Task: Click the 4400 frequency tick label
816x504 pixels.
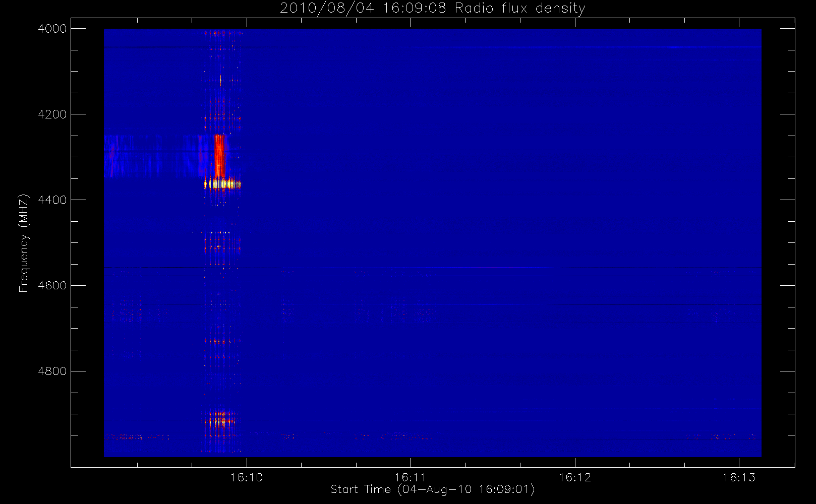Action: click(52, 200)
